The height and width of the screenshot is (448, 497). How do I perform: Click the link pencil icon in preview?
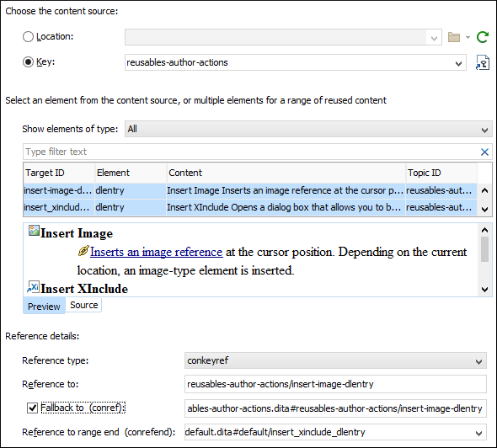click(x=83, y=251)
